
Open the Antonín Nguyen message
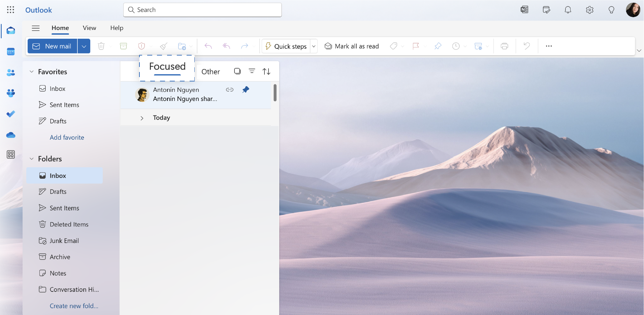[196, 95]
